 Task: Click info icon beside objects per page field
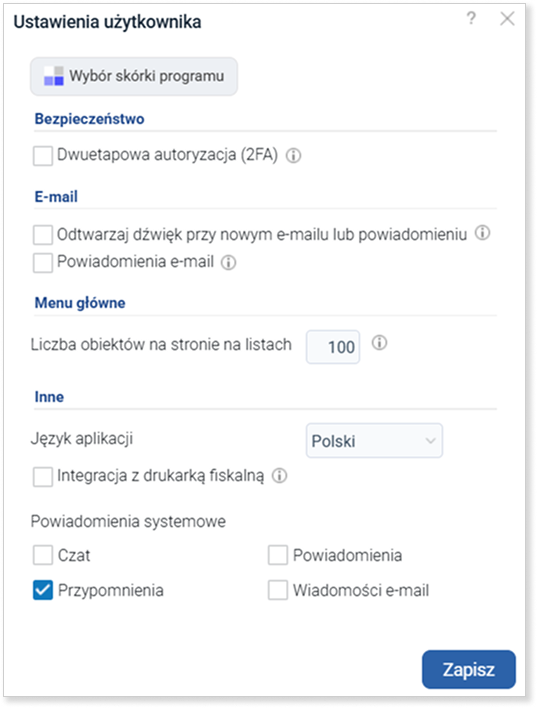coord(379,343)
